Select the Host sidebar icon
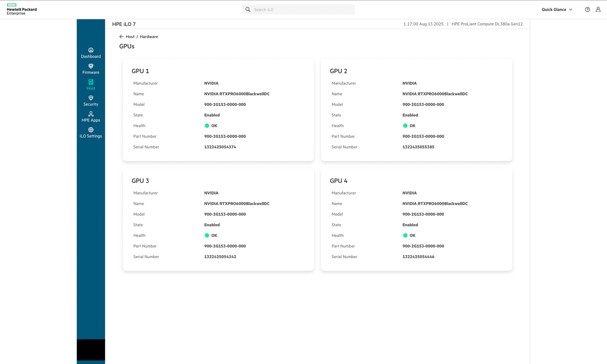Image resolution: width=607 pixels, height=364 pixels. click(91, 83)
